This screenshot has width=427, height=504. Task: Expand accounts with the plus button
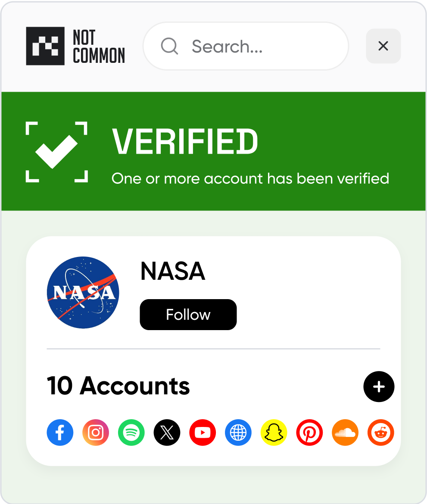coord(379,387)
